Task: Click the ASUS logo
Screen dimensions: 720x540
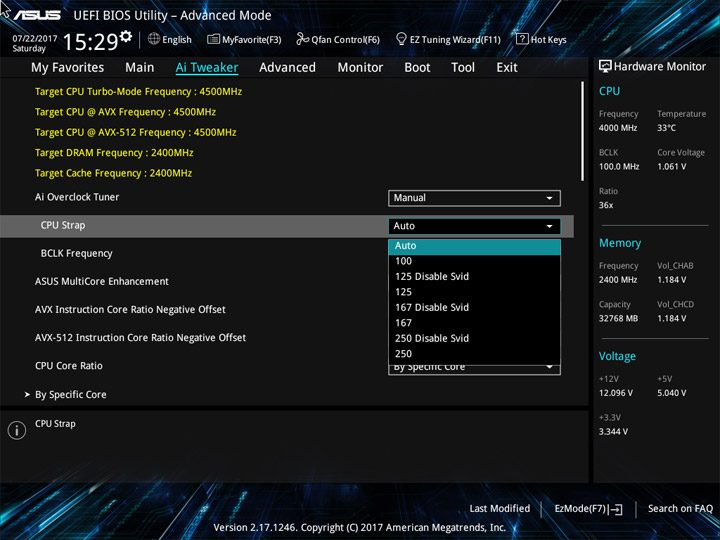Action: (37, 15)
